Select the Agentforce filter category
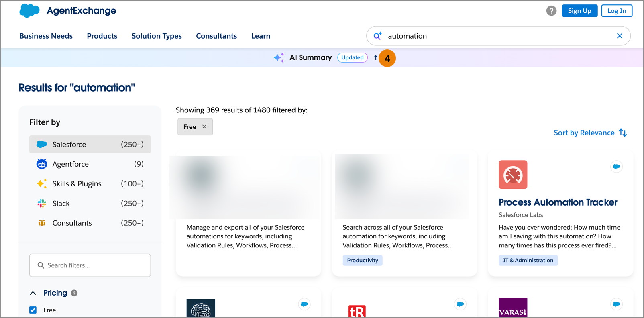Viewport: 644px width, 318px height. 90,164
